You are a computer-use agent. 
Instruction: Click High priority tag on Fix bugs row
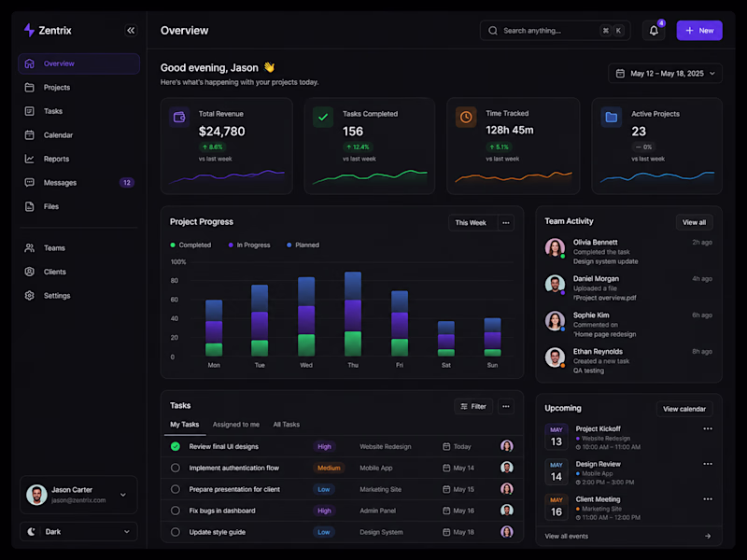point(324,511)
